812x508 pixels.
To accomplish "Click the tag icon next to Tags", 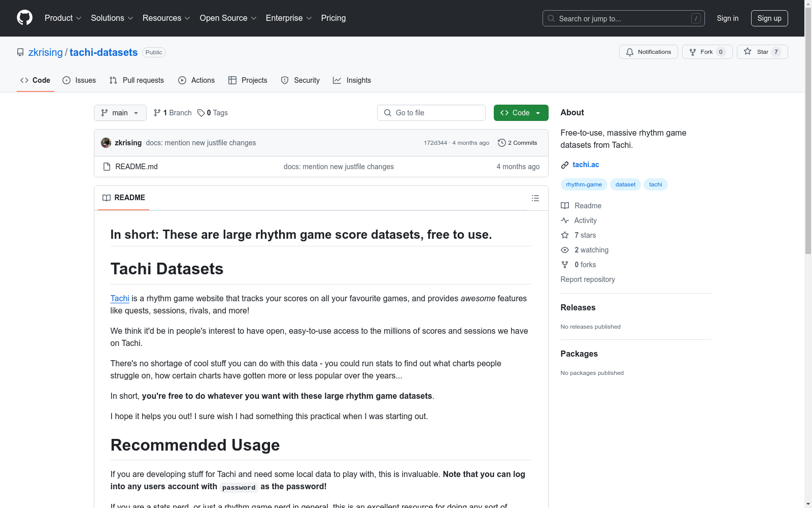I will click(201, 113).
